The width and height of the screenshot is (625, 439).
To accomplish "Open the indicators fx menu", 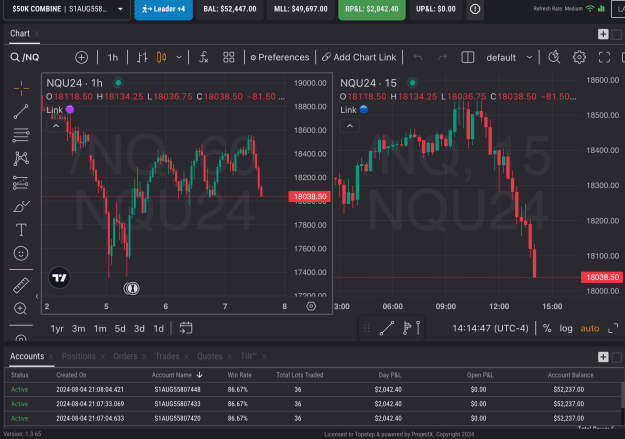I will 204,57.
